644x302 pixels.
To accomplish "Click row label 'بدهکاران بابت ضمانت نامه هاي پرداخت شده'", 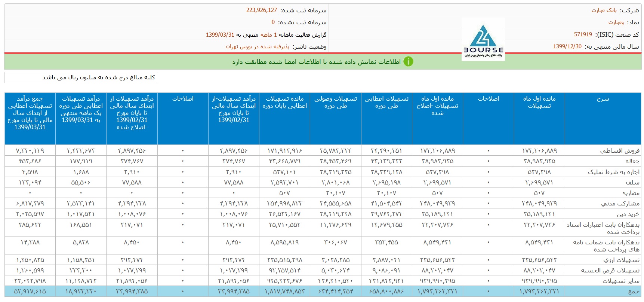I will point(606,245).
